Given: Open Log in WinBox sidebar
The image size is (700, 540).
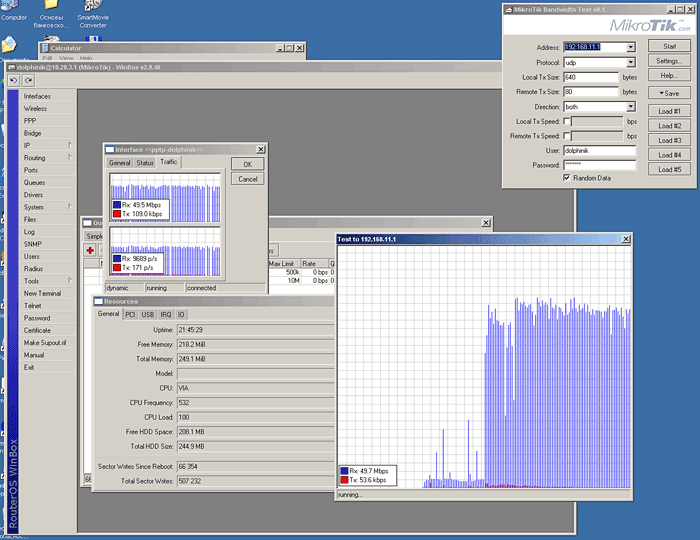Looking at the screenshot, I should click(x=47, y=232).
